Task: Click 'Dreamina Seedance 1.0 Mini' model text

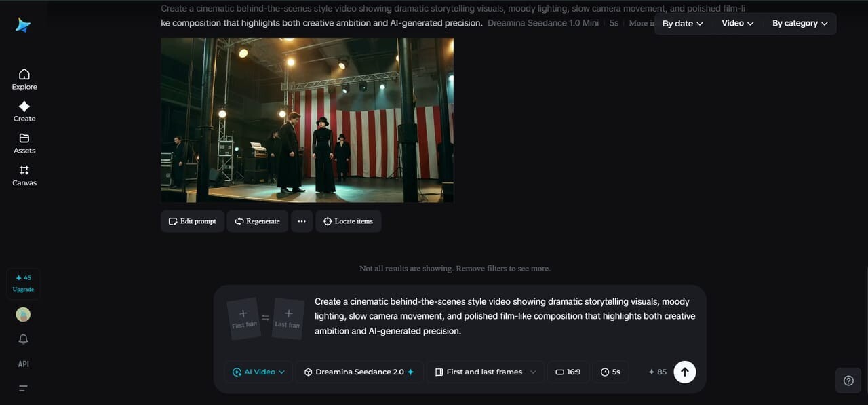Action: click(x=543, y=23)
